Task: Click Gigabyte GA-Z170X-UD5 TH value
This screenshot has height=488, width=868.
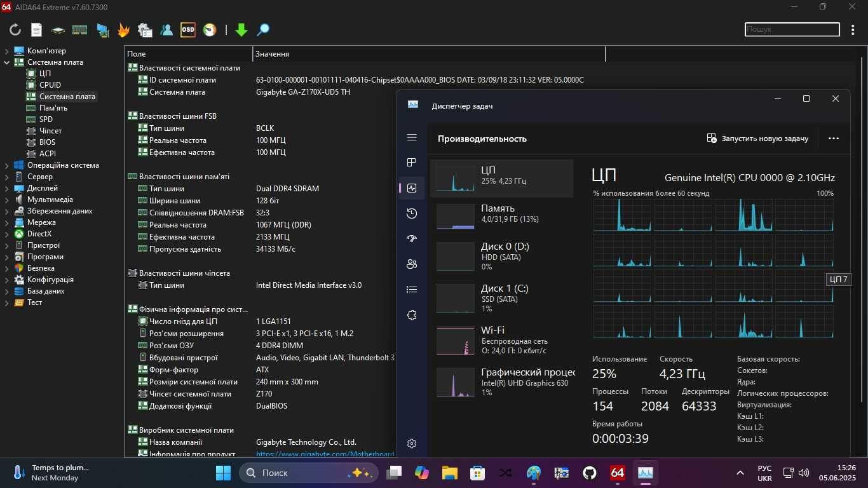Action: tap(303, 92)
